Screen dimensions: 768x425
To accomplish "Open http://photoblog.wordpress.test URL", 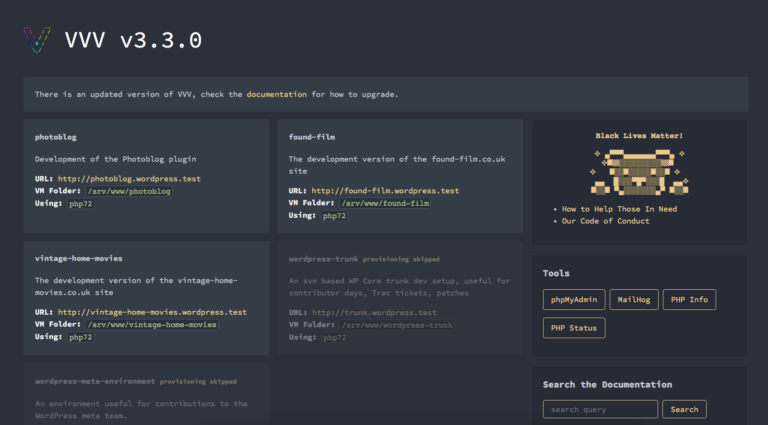I will pos(129,179).
